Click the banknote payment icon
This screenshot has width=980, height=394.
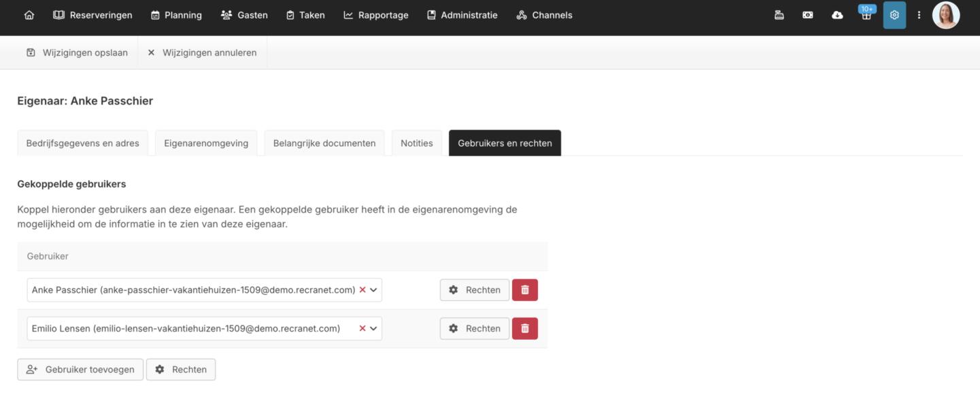coord(808,15)
